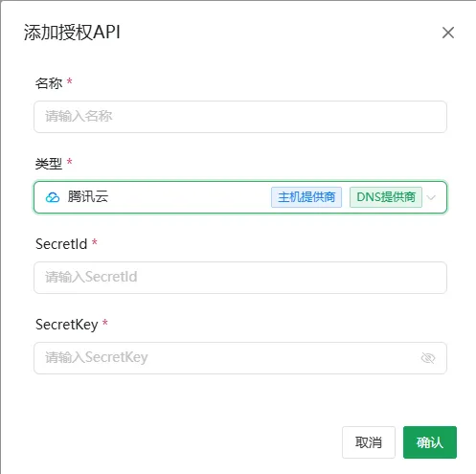Close the 添加授权API dialog with X
Screen dimensions: 476x474
click(x=448, y=33)
